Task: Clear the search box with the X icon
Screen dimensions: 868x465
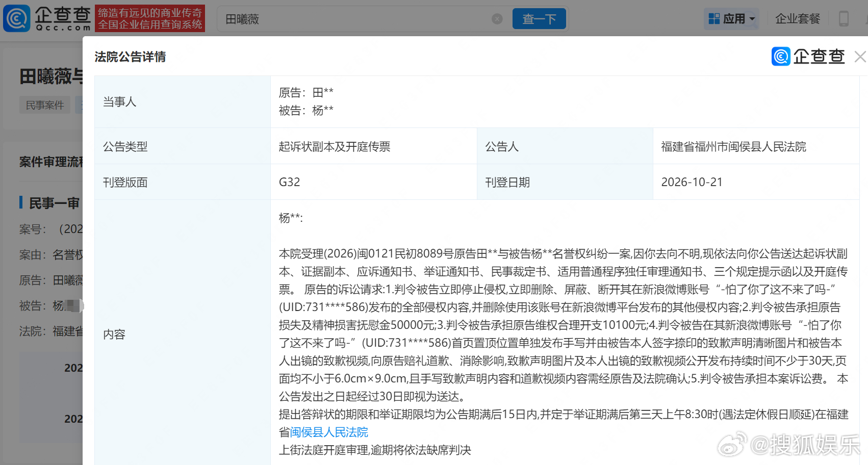Action: coord(497,19)
